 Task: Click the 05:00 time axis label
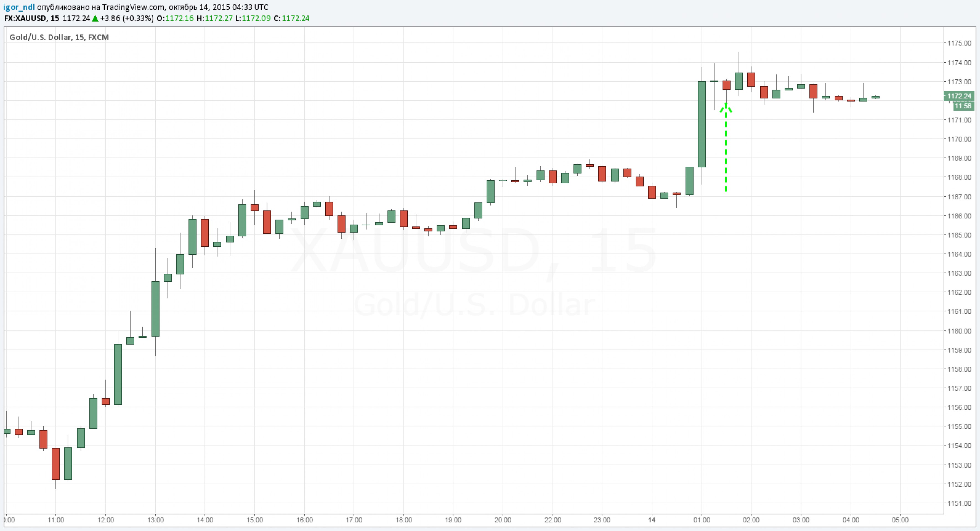[900, 520]
